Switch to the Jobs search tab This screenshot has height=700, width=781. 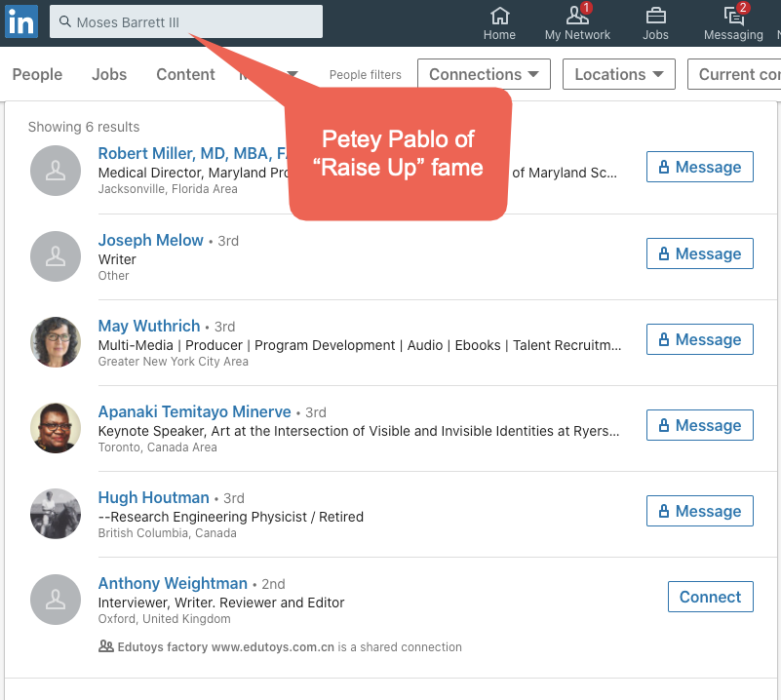109,74
